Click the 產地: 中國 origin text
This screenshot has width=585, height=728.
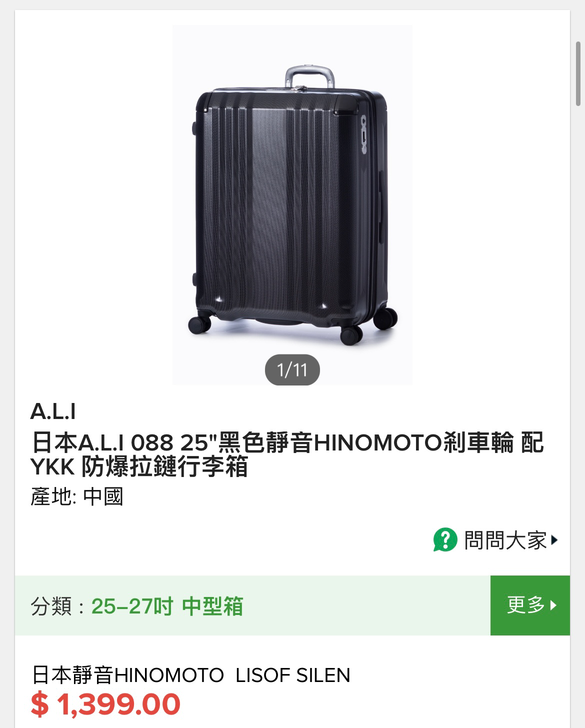(x=77, y=496)
